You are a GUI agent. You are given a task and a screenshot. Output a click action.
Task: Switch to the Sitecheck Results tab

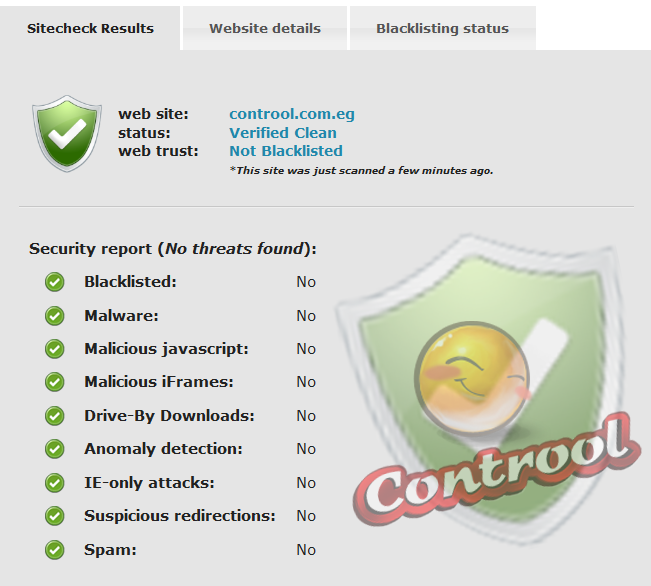pos(90,28)
